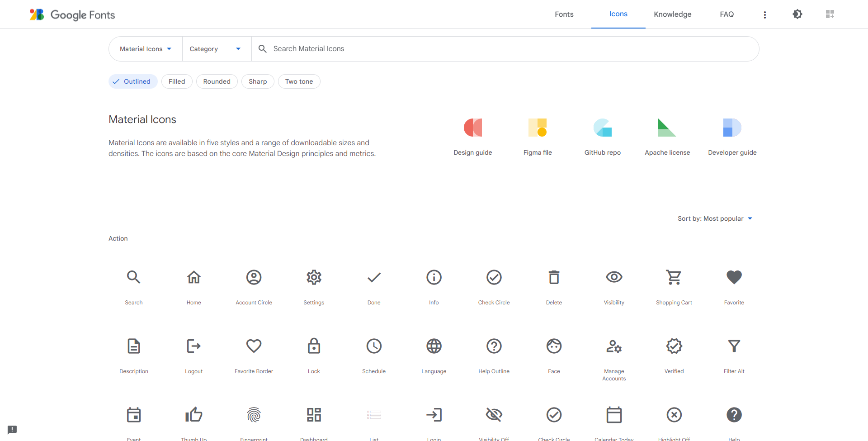Open the Material Icons set dropdown
Viewport: 868px width, 441px height.
146,49
